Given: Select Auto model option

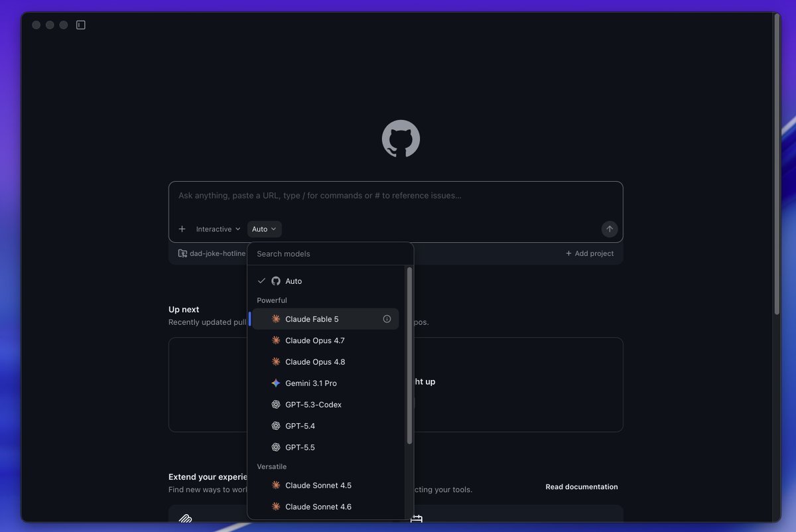Looking at the screenshot, I should (x=326, y=281).
